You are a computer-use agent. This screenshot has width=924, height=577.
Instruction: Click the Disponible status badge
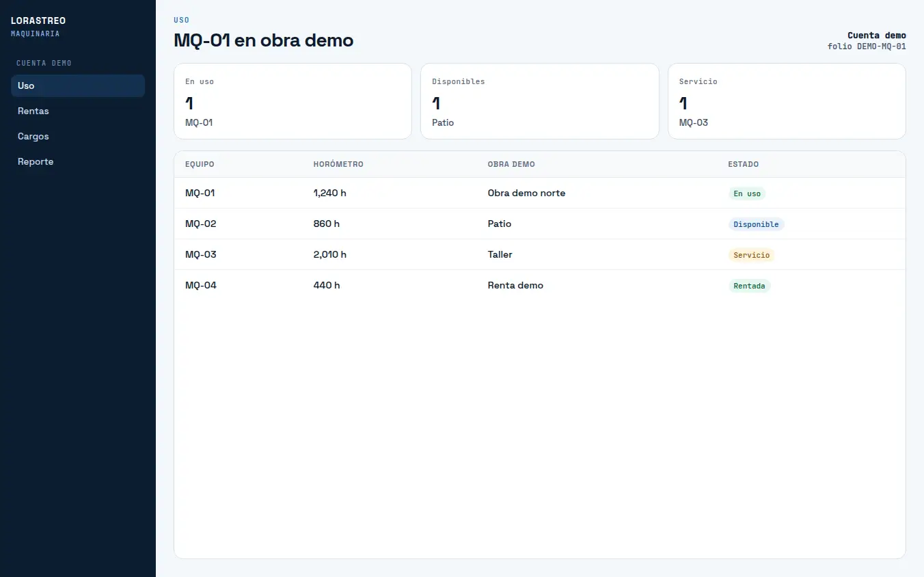click(756, 224)
